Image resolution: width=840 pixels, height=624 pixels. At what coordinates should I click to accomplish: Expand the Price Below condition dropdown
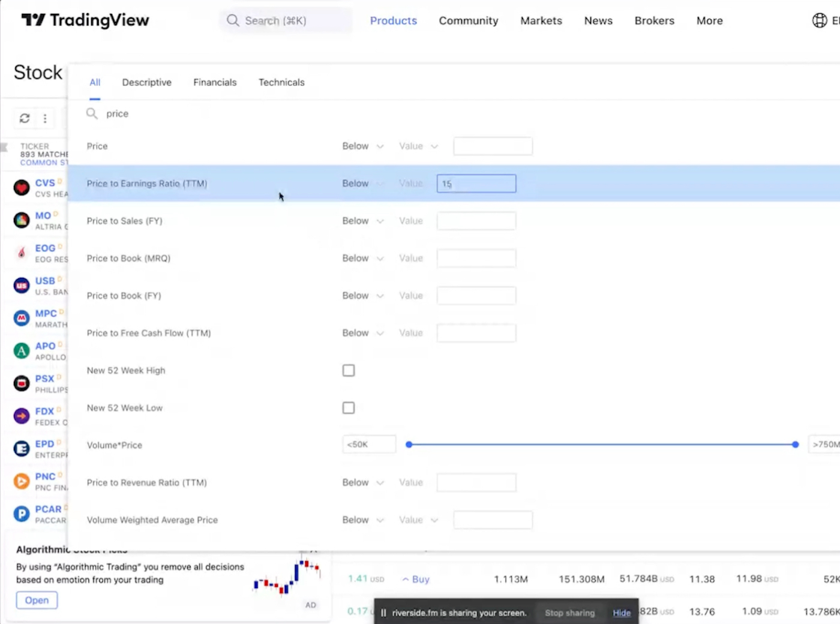click(362, 146)
